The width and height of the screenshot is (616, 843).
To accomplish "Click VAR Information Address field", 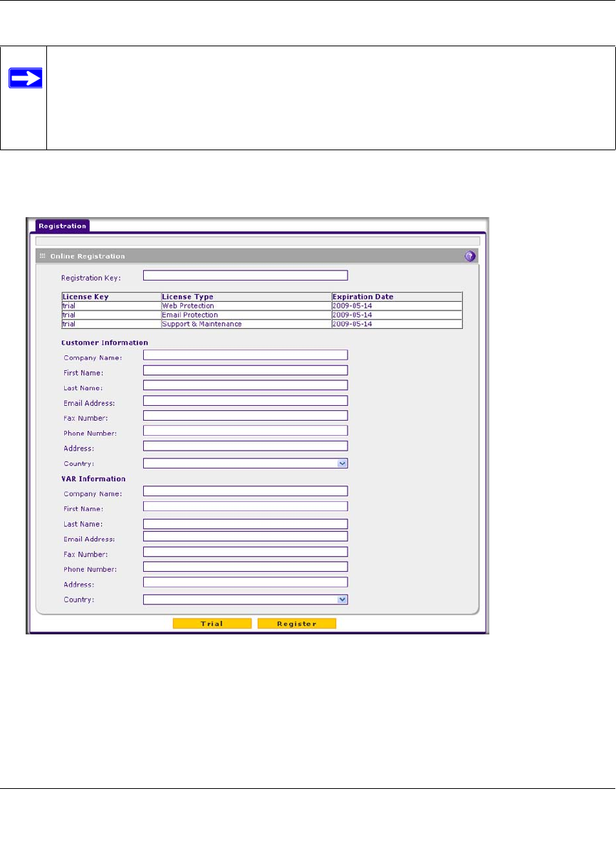I will click(x=245, y=582).
